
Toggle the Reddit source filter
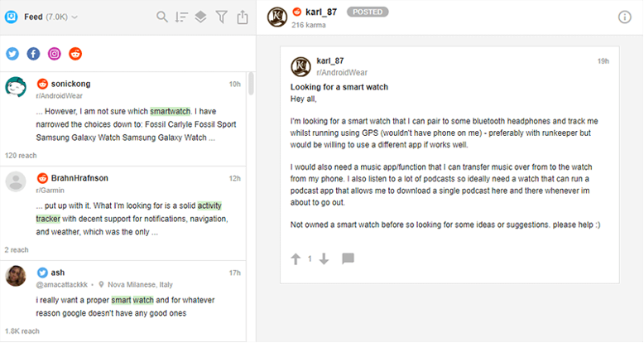[x=75, y=54]
